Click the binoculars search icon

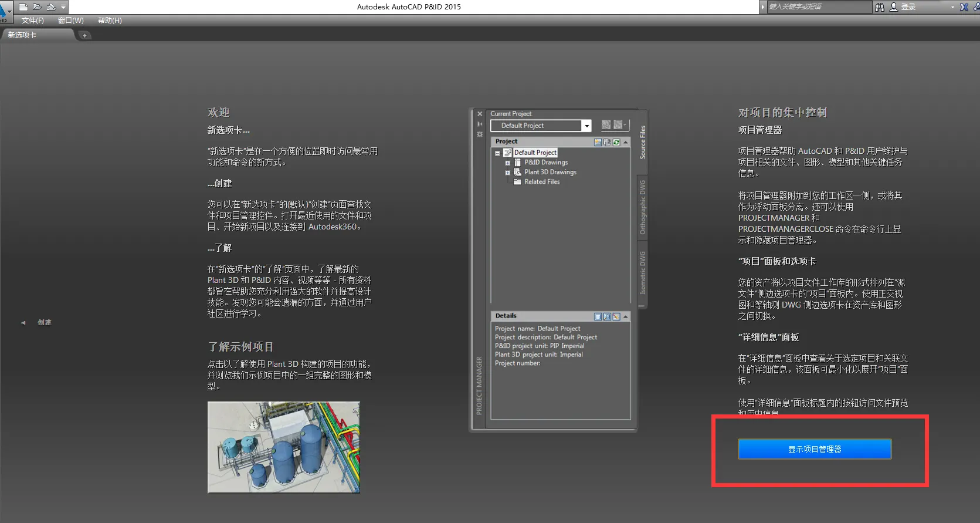tap(879, 7)
